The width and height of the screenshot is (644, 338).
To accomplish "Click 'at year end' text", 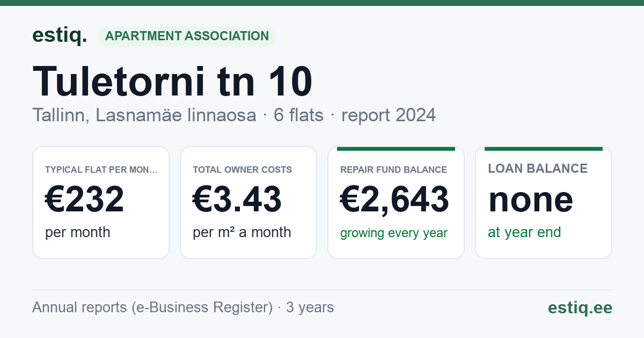I will pos(524,232).
